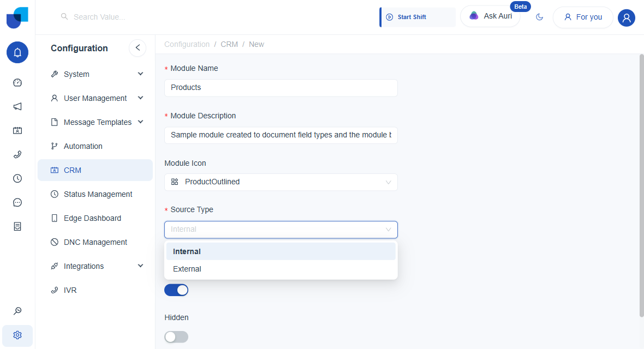Click the app logo in top-left corner
The height and width of the screenshot is (349, 644).
(17, 17)
